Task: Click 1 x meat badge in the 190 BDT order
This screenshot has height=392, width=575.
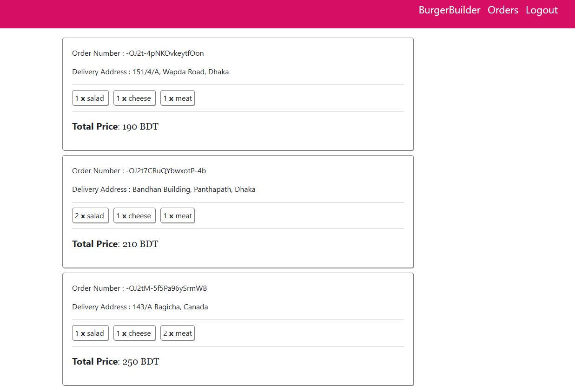Action: coord(178,98)
